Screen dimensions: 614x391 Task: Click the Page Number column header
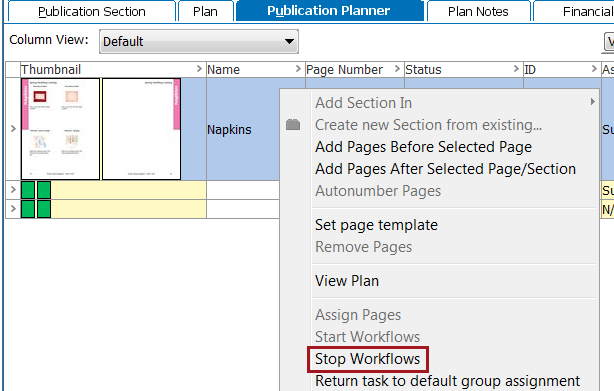354,70
